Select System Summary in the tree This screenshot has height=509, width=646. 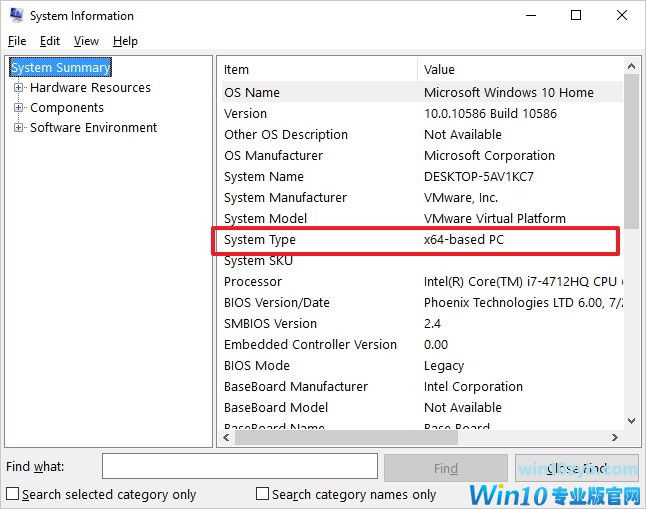(x=60, y=68)
